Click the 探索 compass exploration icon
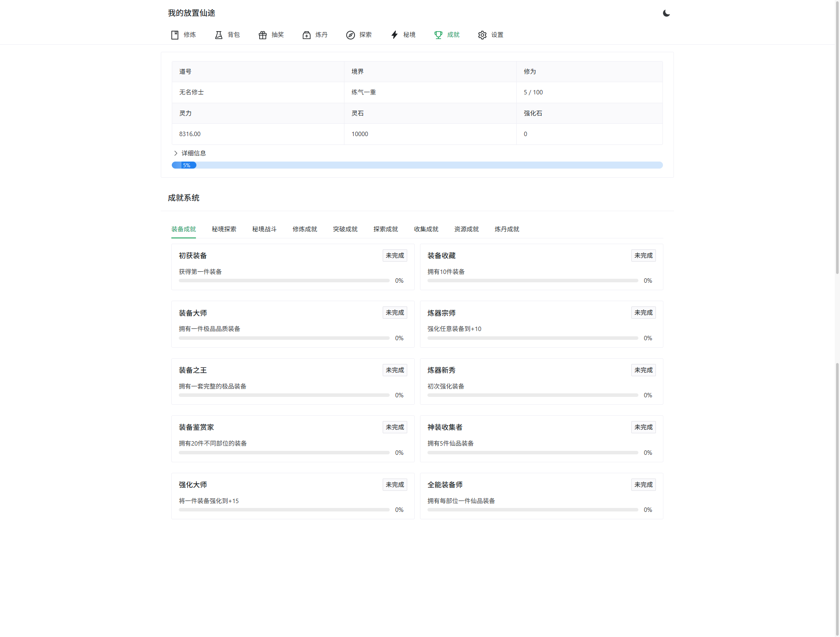Viewport: 840px width, 637px height. [359, 35]
